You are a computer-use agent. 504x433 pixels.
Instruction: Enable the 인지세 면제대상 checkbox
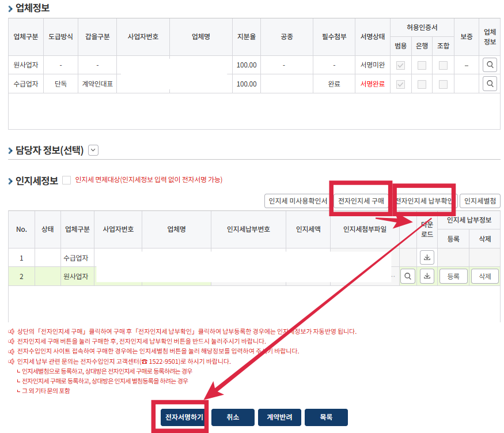tap(67, 180)
